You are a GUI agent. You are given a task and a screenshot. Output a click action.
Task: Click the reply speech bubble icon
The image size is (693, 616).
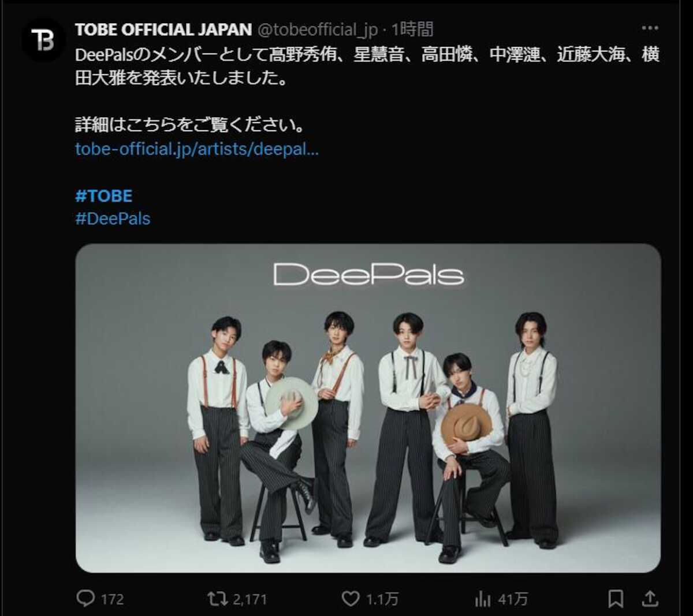[x=85, y=599]
